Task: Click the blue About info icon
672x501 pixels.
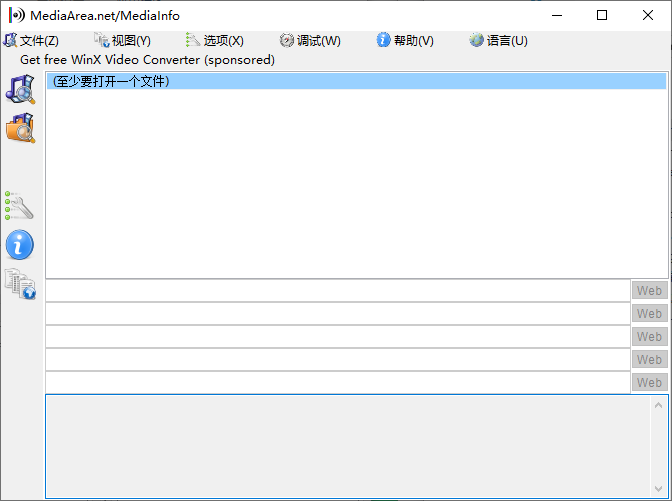Action: pyautogui.click(x=20, y=244)
